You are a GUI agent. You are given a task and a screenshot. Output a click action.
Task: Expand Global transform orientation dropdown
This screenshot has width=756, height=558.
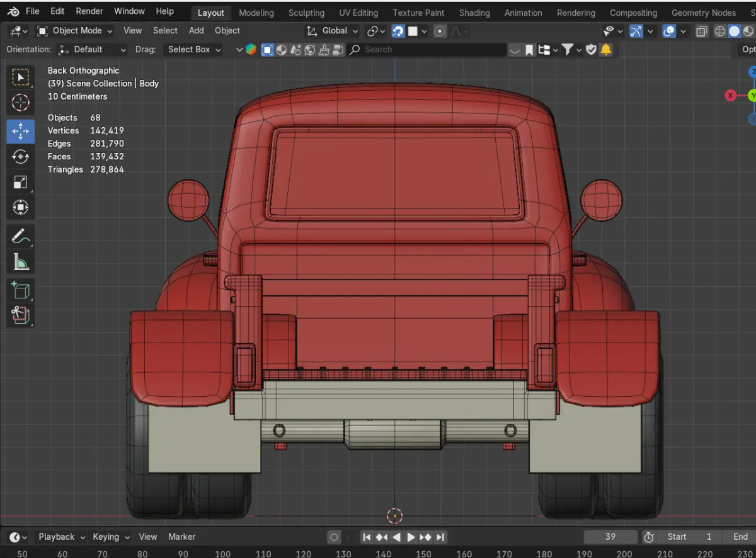[332, 31]
